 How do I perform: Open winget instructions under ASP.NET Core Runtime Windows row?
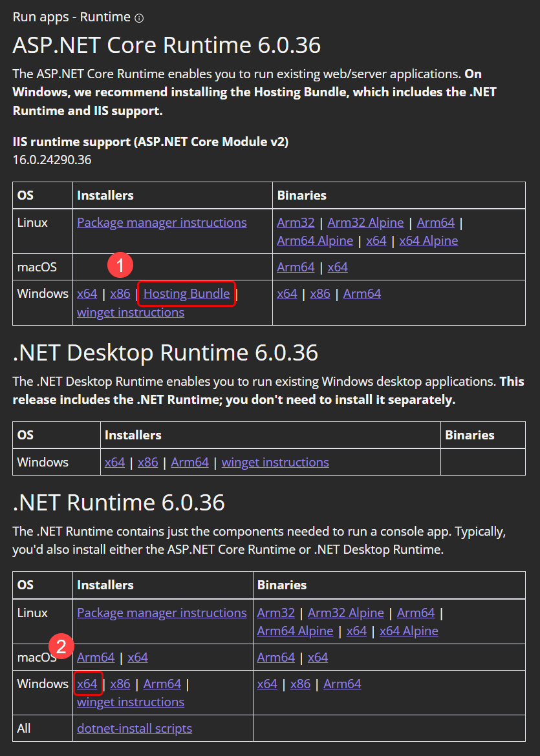pos(130,312)
